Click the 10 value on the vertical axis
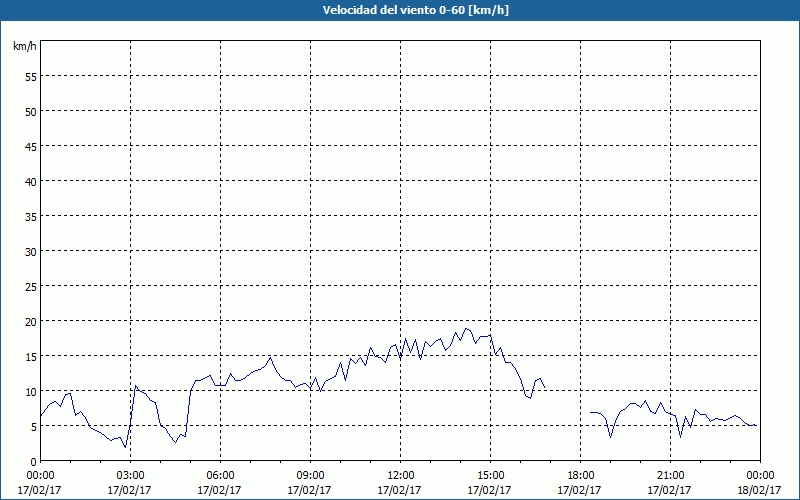The height and width of the screenshot is (500, 800). (x=31, y=391)
